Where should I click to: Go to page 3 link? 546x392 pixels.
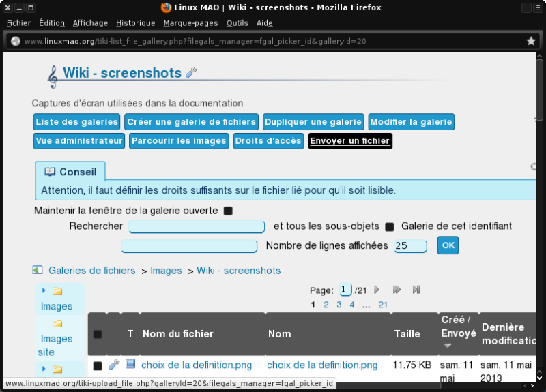click(339, 305)
